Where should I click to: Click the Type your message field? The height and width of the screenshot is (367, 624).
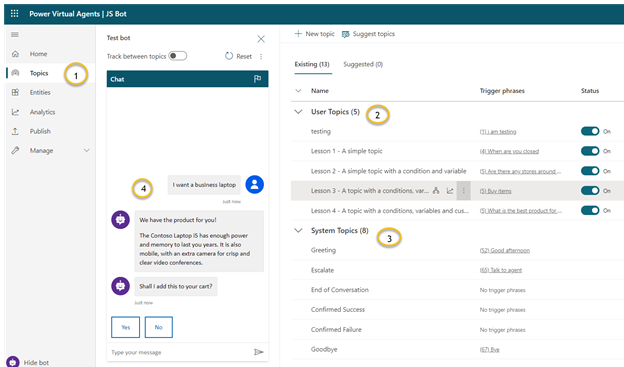click(x=181, y=352)
